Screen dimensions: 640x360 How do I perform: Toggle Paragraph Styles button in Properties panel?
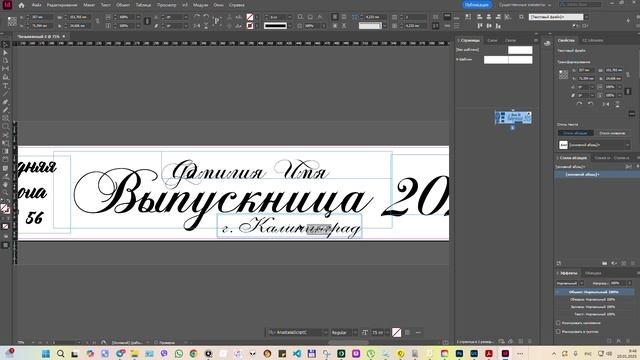tap(575, 133)
